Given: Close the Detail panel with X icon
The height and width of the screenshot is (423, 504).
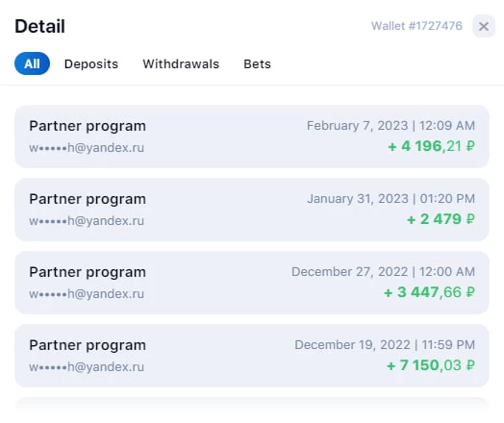Looking at the screenshot, I should [x=484, y=26].
